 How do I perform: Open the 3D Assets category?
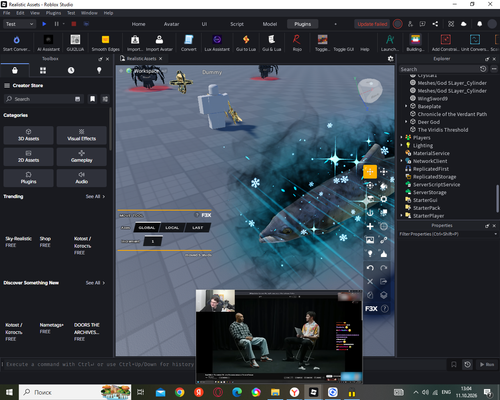click(x=28, y=135)
